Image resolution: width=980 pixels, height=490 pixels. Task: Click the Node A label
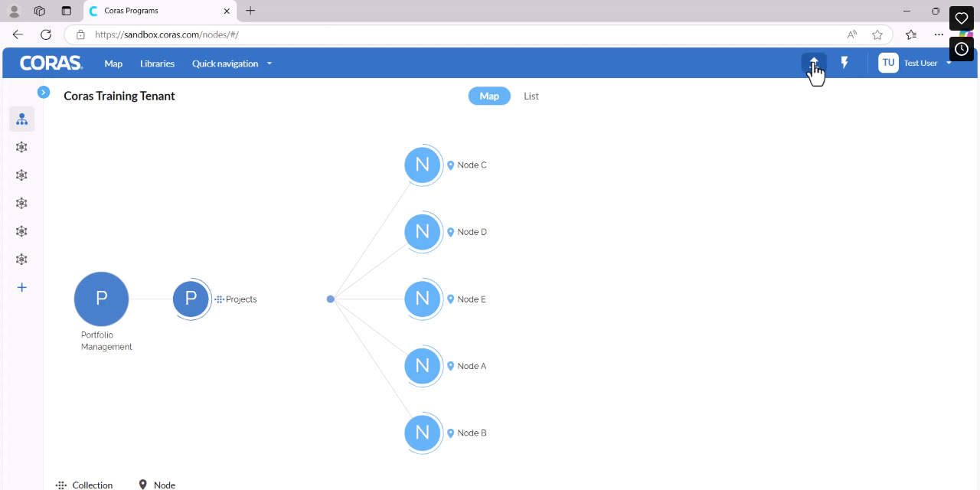pyautogui.click(x=472, y=366)
